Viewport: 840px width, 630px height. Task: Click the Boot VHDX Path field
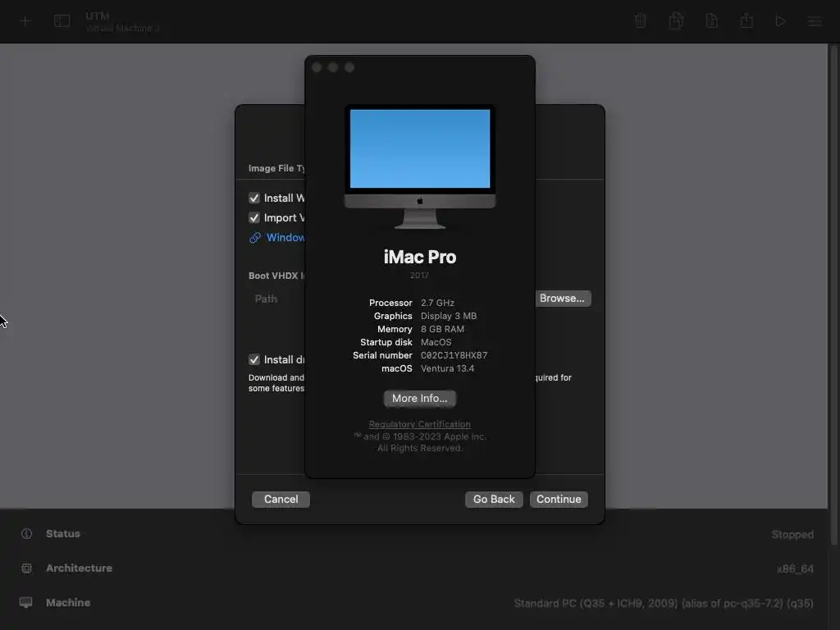coord(276,299)
